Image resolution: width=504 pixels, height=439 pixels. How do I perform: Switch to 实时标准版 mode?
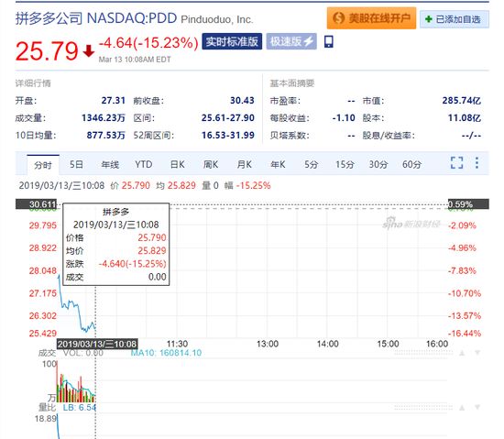tap(232, 41)
